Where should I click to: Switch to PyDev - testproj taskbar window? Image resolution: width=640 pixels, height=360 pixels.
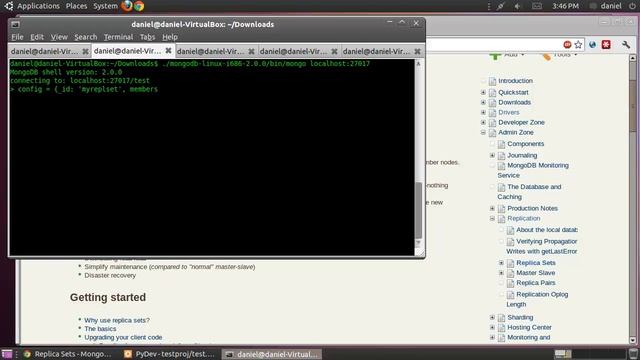click(169, 354)
